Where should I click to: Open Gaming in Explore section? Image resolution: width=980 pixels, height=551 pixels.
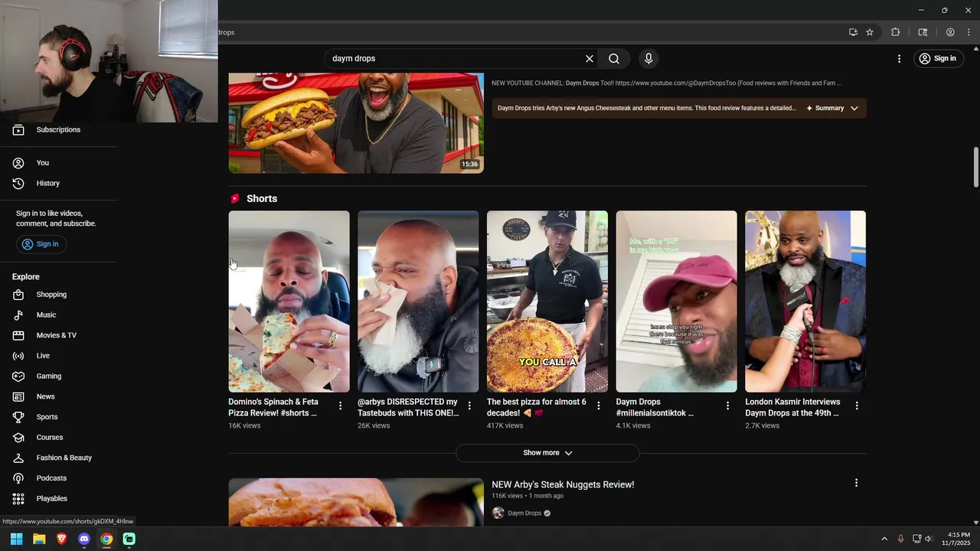click(58, 377)
